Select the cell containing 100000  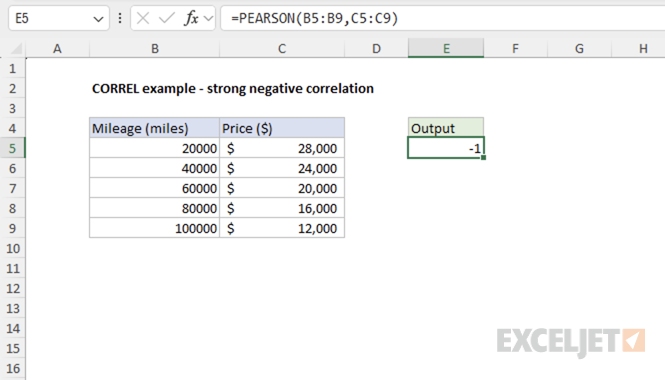[x=154, y=228]
